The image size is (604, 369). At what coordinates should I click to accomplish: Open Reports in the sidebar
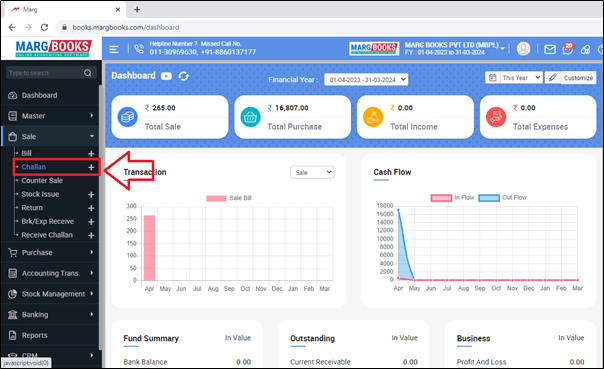tap(50, 335)
